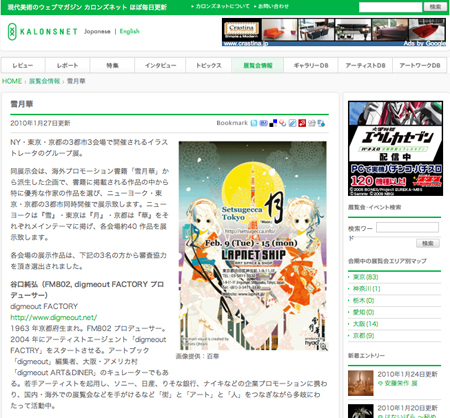Click the header search text field

[390, 7]
